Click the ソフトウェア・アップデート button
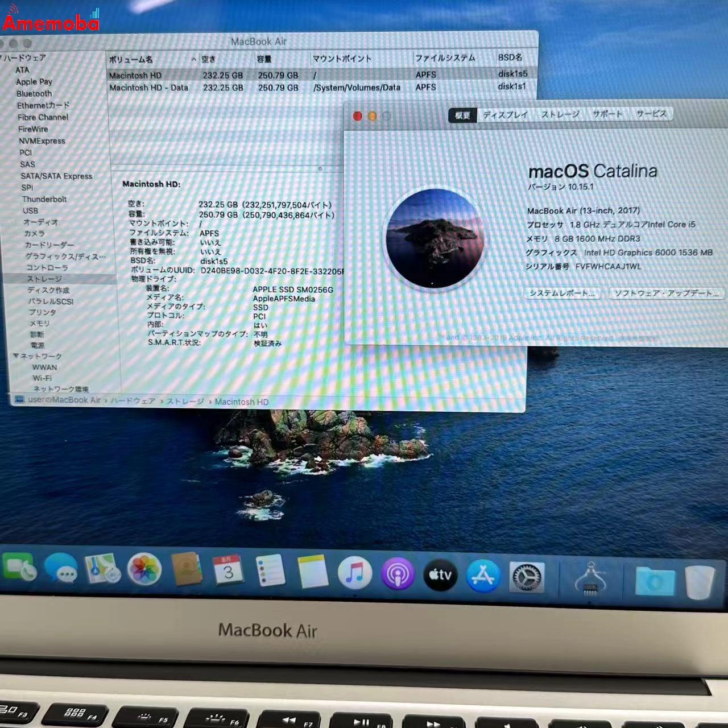The width and height of the screenshot is (728, 728). pos(666,293)
